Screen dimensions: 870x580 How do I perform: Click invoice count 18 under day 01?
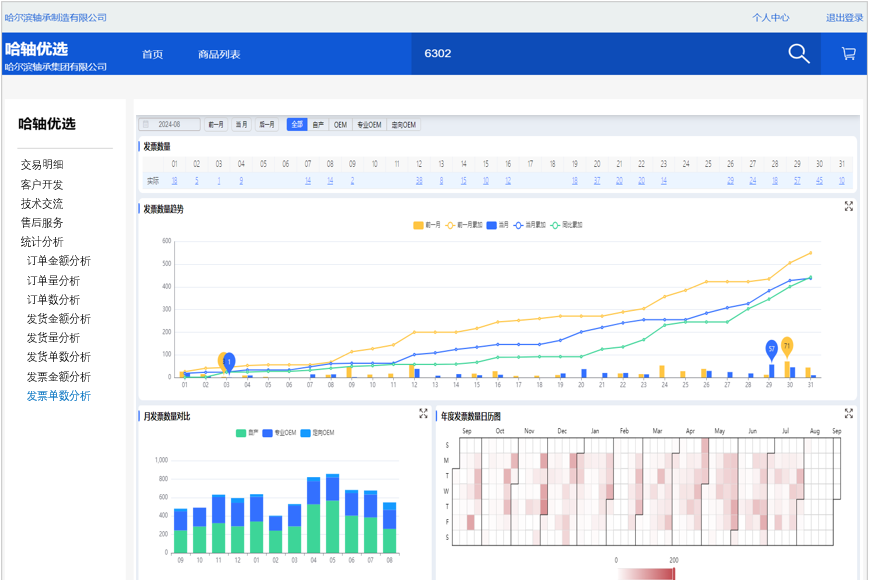174,181
